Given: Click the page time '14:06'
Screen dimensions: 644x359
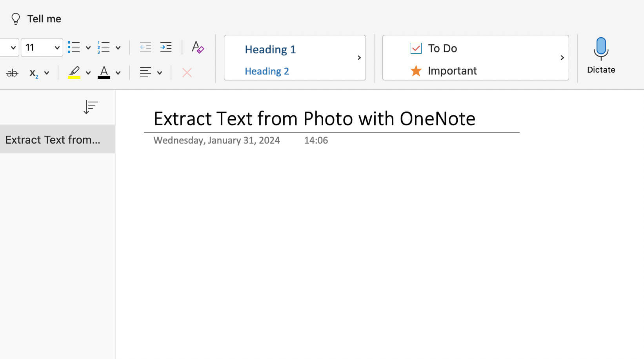Looking at the screenshot, I should 316,140.
